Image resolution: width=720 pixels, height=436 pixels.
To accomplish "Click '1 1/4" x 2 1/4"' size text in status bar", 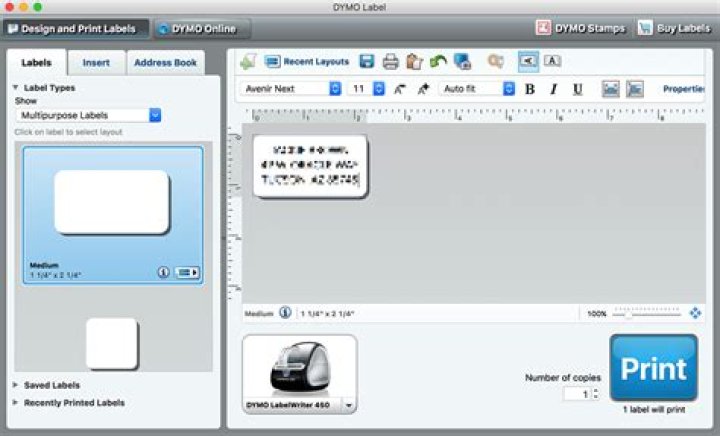I will tap(327, 314).
